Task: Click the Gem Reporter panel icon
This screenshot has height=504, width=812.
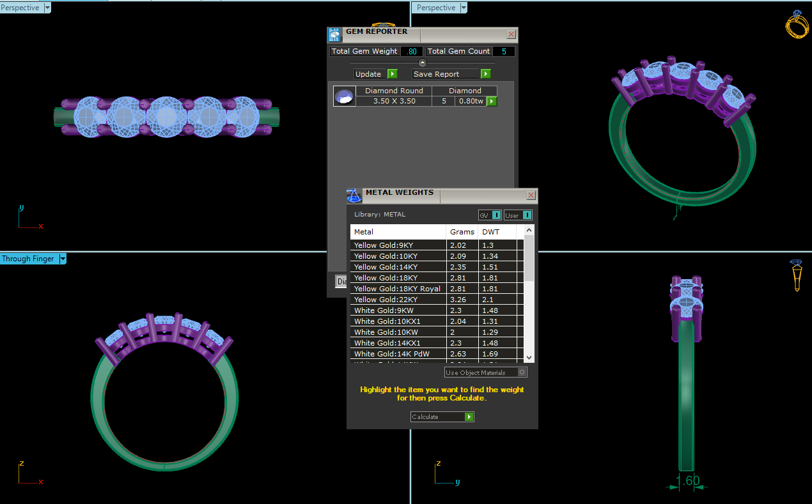Action: (334, 34)
